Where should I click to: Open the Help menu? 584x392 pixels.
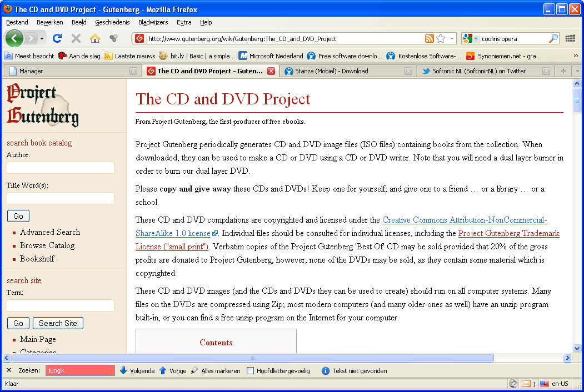206,22
